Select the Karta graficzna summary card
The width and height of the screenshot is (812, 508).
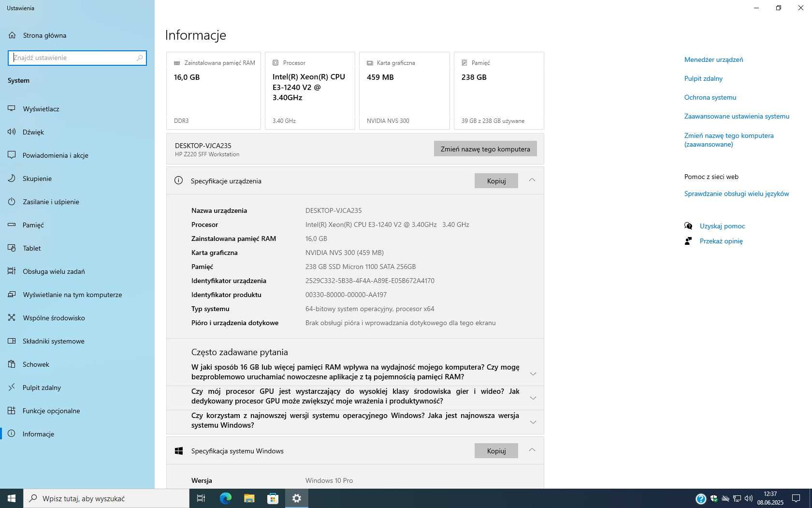[404, 90]
